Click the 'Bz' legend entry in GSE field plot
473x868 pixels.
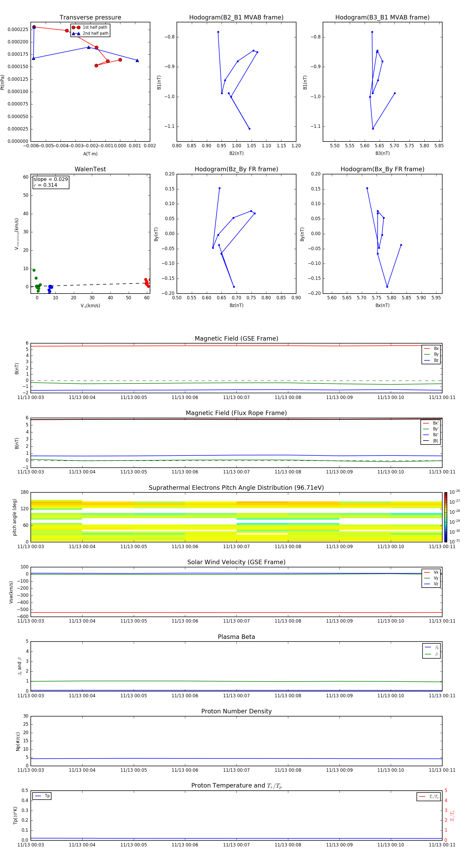pos(431,360)
